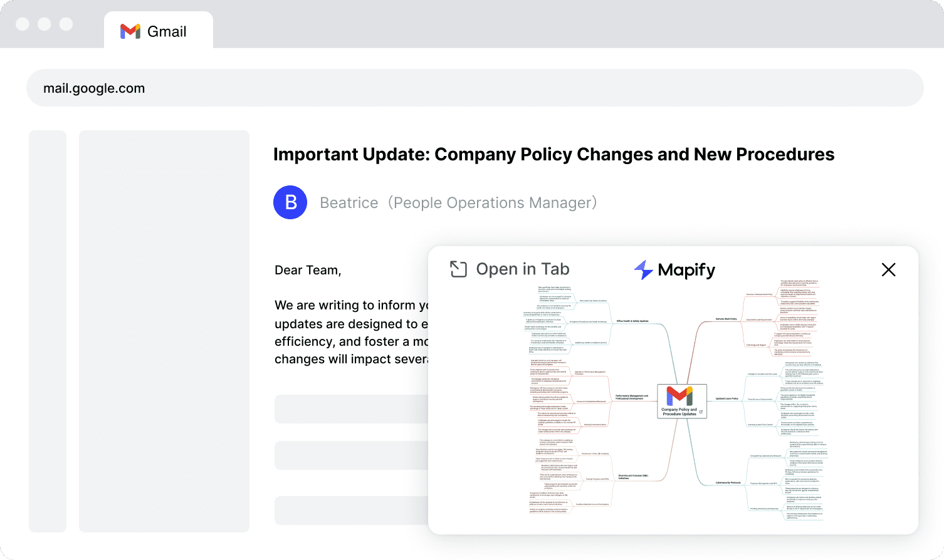
Task: Click the middle window control dot
Action: click(x=45, y=24)
